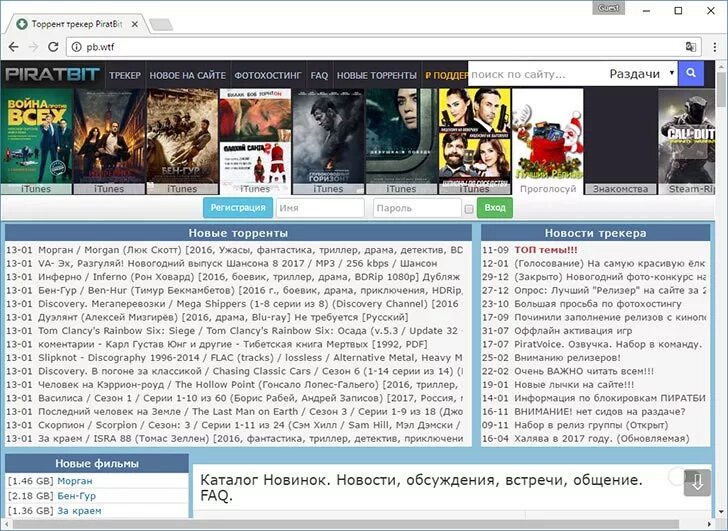Viewport: 728px width, 531px height.
Task: Open the Плохой Санта 2 poster
Action: pos(255,141)
